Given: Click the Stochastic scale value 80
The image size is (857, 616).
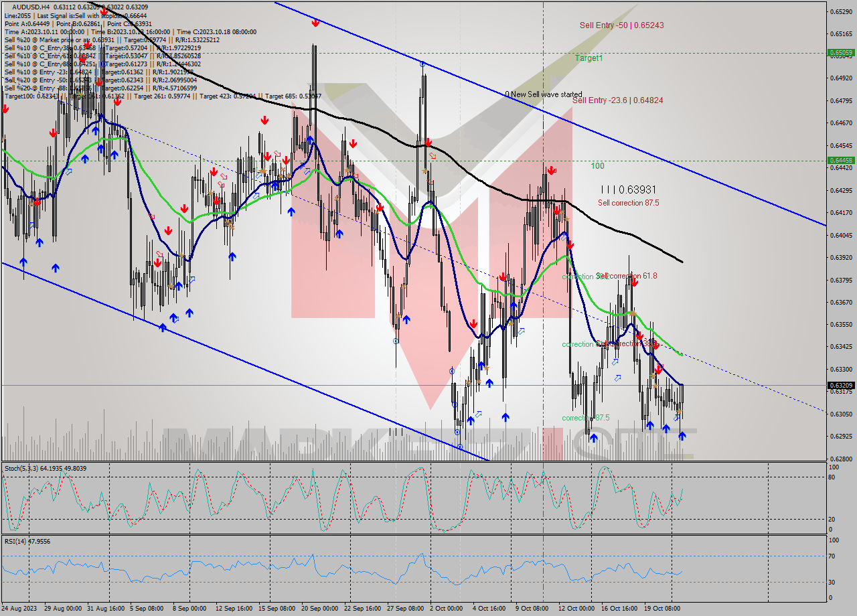Looking at the screenshot, I should pos(832,477).
